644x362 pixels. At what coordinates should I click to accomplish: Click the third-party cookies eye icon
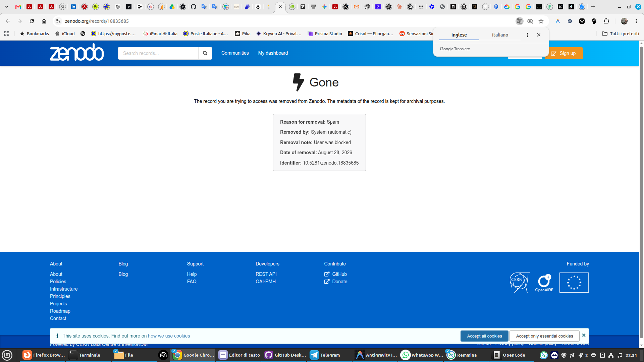click(x=530, y=21)
